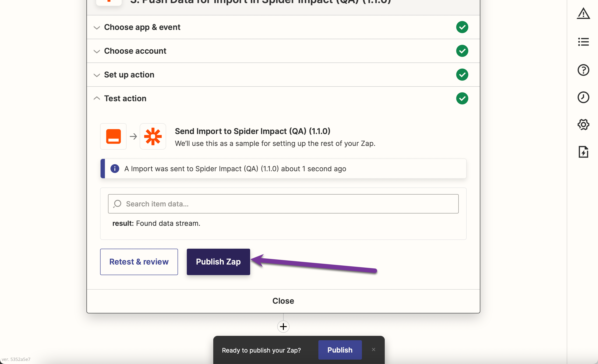Open Zap history clock icon

pos(583,97)
